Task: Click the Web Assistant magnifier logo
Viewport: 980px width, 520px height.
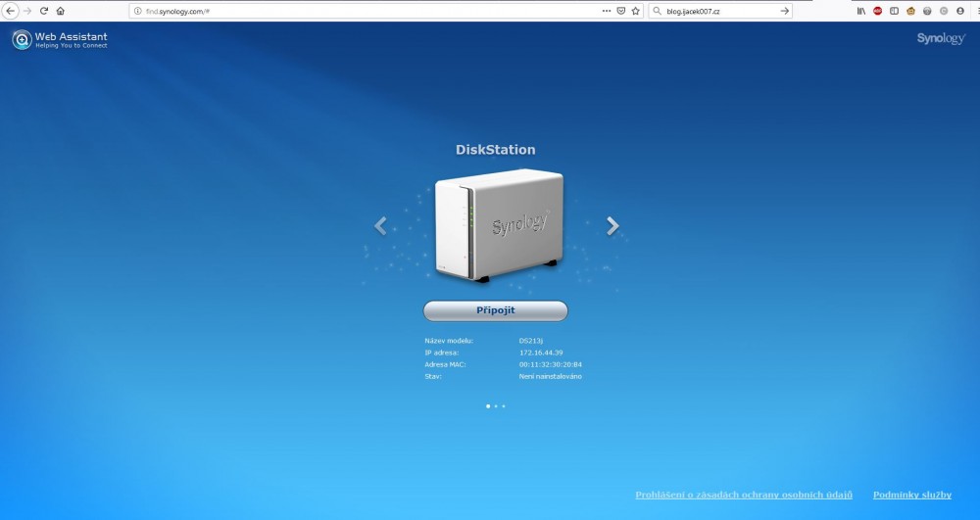Action: (22, 40)
